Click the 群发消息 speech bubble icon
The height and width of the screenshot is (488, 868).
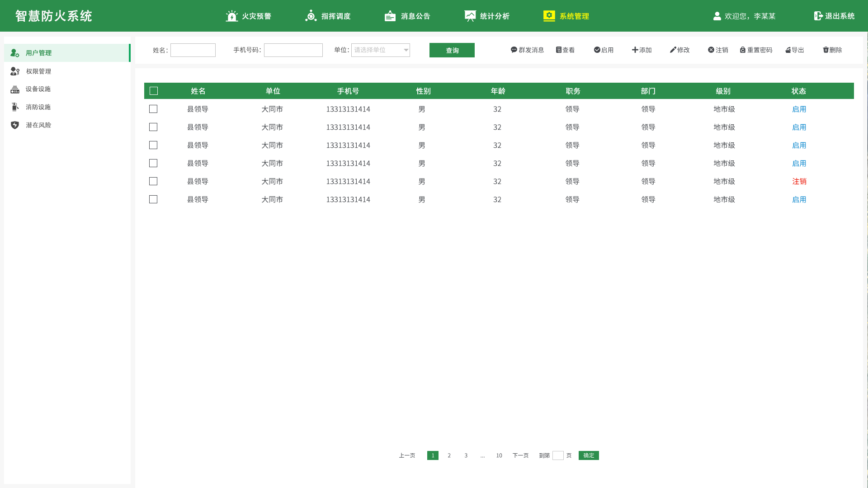(514, 50)
